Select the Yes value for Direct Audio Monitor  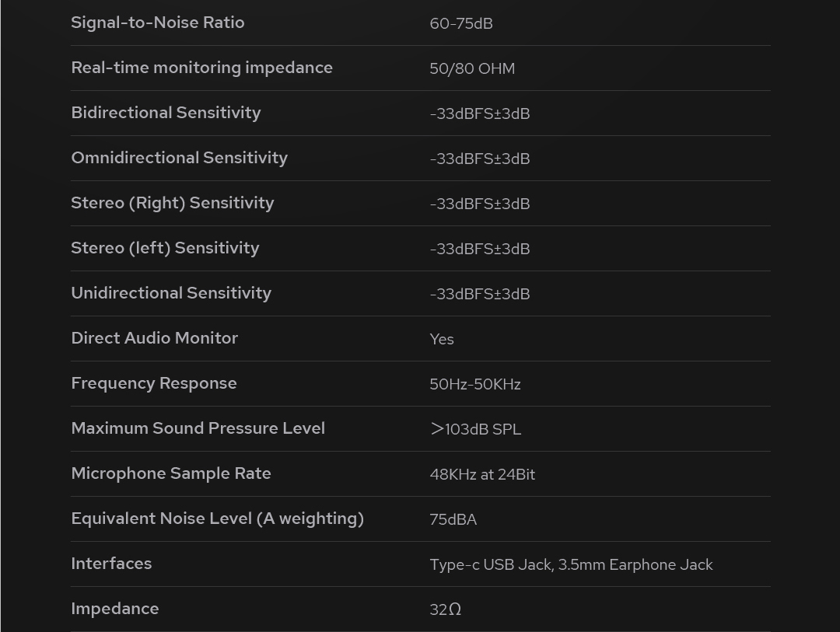click(x=441, y=339)
